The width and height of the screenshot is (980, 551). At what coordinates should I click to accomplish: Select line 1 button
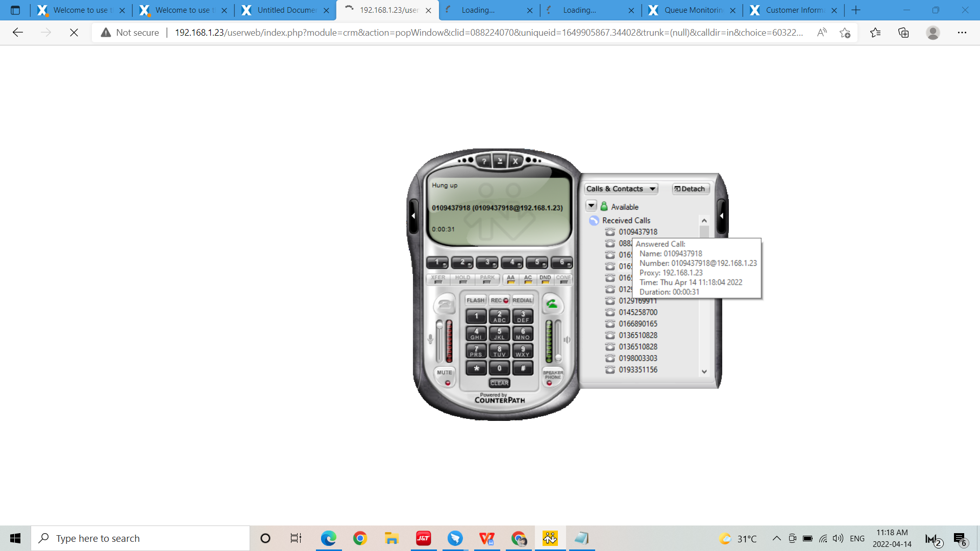click(x=437, y=262)
